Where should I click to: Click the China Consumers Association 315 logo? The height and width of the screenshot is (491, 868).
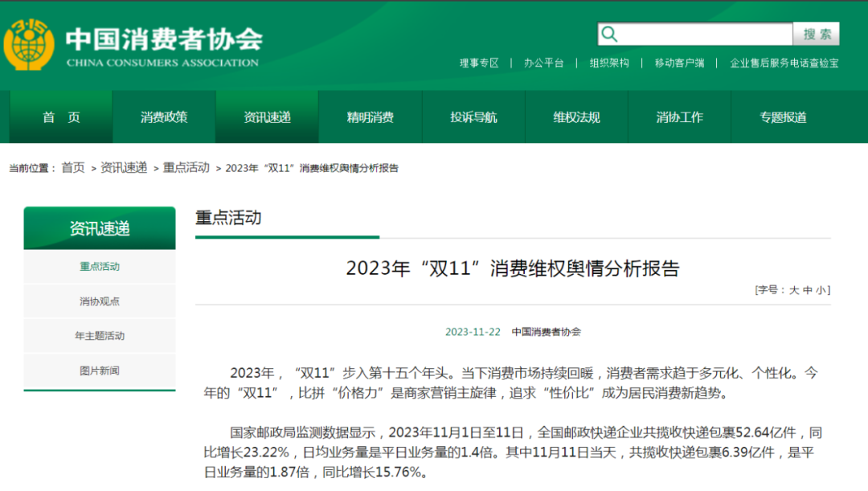tap(29, 45)
